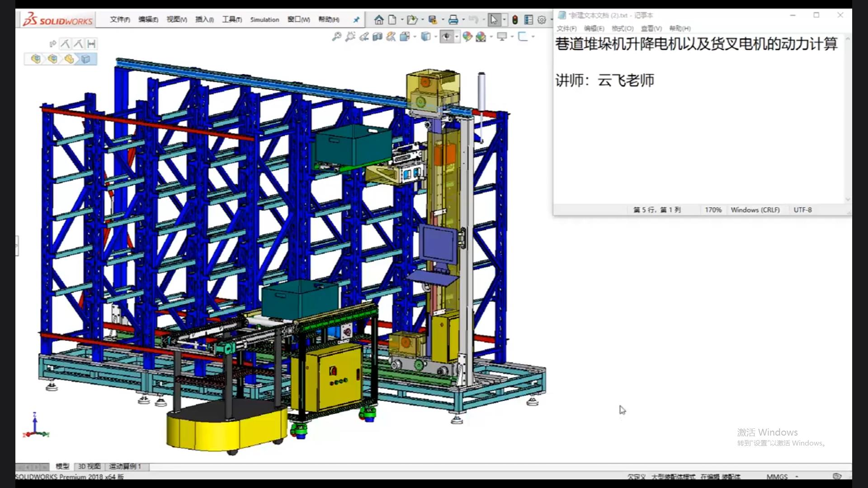
Task: Click Edit Appearance color ball icon
Action: [467, 37]
